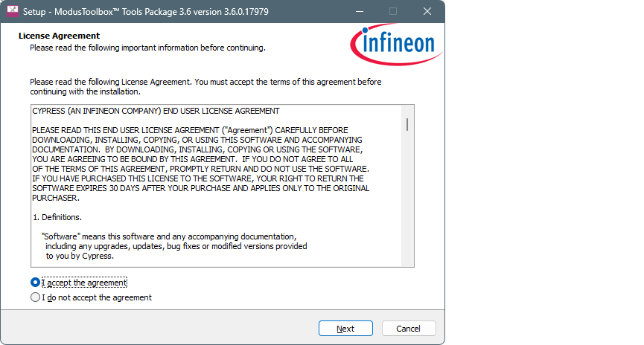Screen dimensions: 644x345
Task: Minimize the Setup window
Action: pyautogui.click(x=359, y=12)
